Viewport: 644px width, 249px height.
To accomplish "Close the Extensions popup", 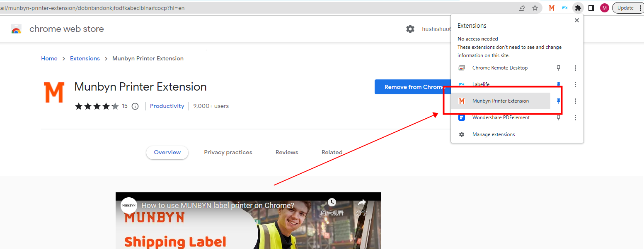I will (577, 20).
